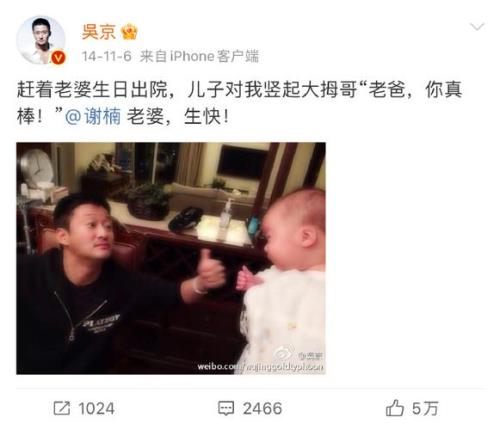Tap the 来自 iPhone客户端 source label
This screenshot has width=500, height=430.
199,56
